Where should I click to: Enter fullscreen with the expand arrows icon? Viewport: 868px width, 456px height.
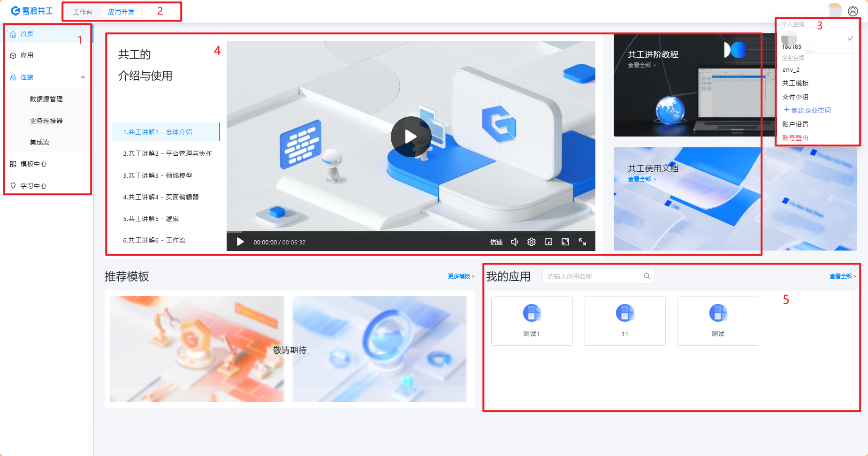click(x=582, y=242)
